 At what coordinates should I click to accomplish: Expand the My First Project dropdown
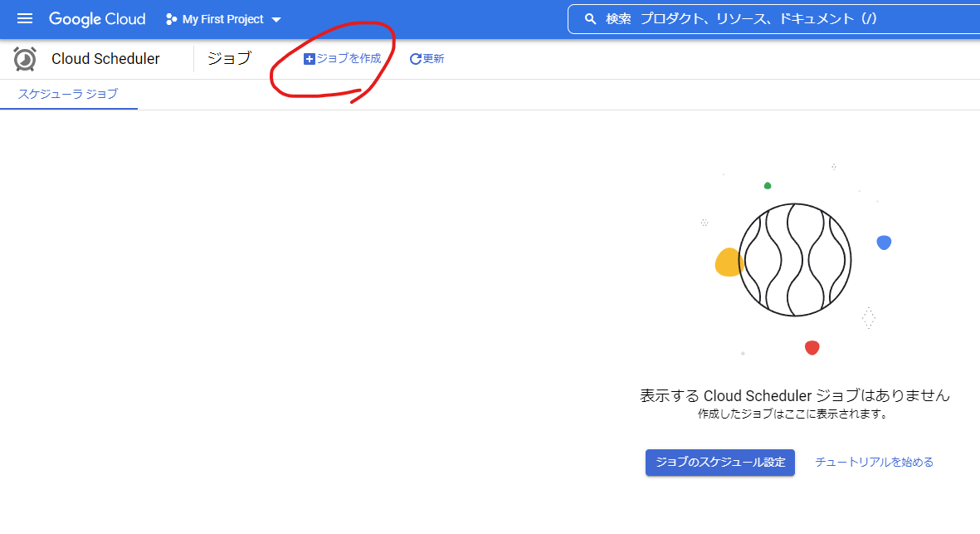pos(222,18)
